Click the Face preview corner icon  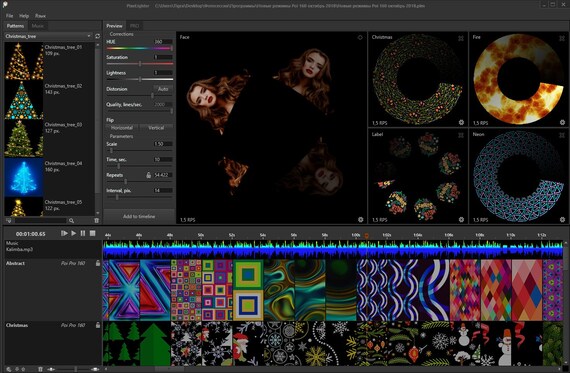(x=360, y=37)
